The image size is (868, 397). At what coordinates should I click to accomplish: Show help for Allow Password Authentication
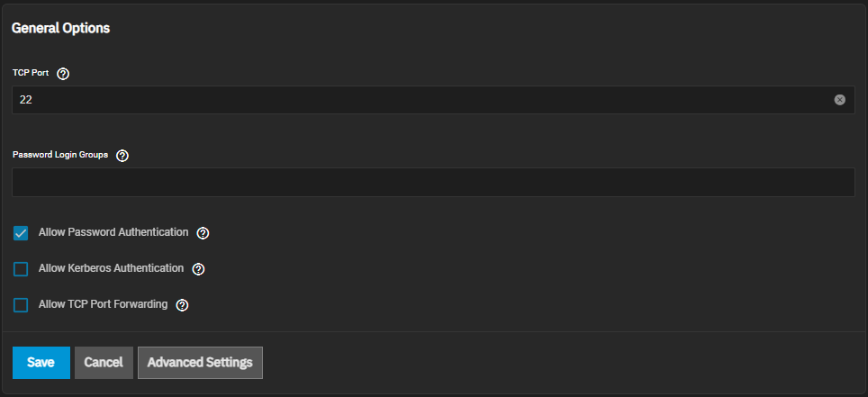(203, 233)
